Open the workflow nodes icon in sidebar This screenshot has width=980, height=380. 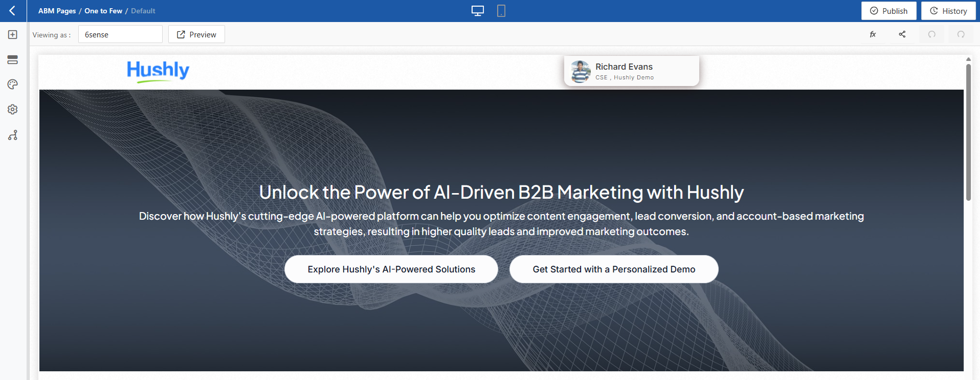tap(13, 135)
